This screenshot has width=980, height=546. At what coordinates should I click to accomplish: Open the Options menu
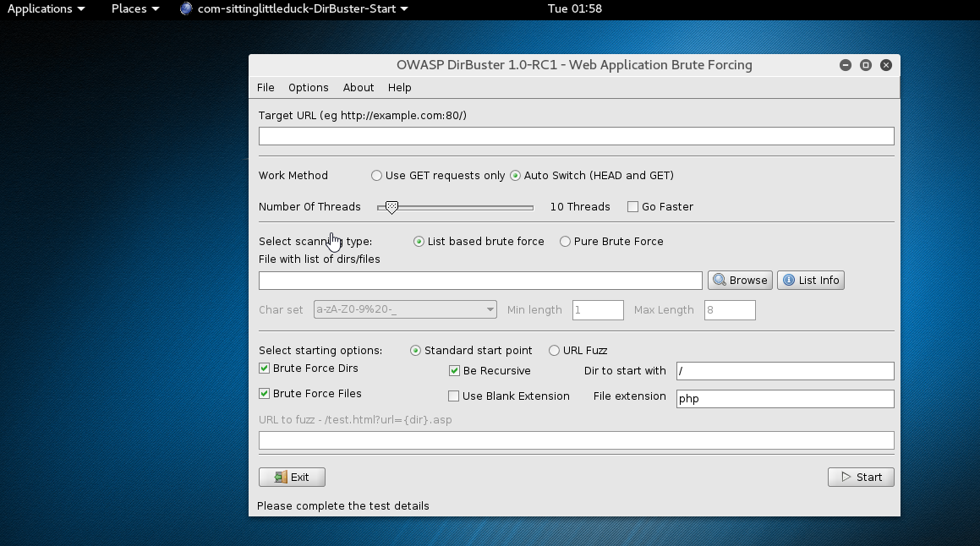[308, 87]
